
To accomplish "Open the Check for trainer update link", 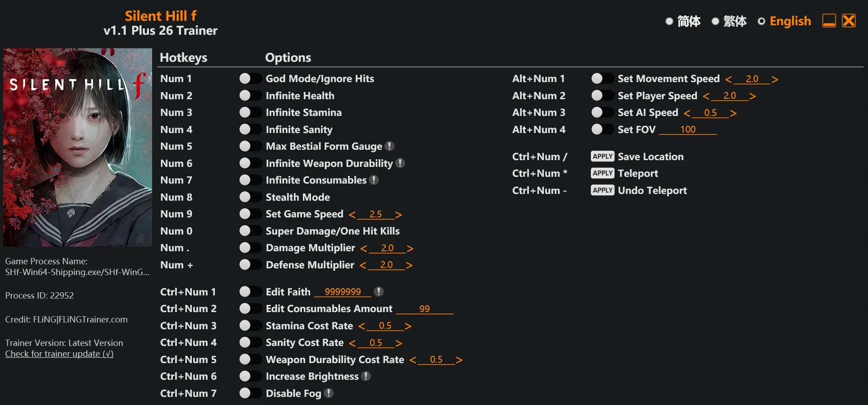I will [59, 354].
